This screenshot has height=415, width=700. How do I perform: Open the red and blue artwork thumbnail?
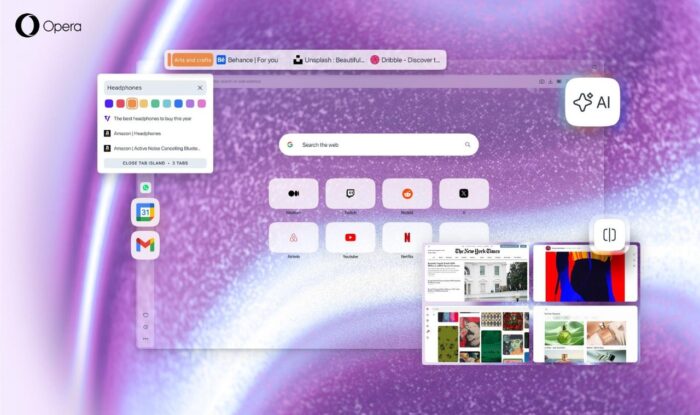[x=585, y=273]
